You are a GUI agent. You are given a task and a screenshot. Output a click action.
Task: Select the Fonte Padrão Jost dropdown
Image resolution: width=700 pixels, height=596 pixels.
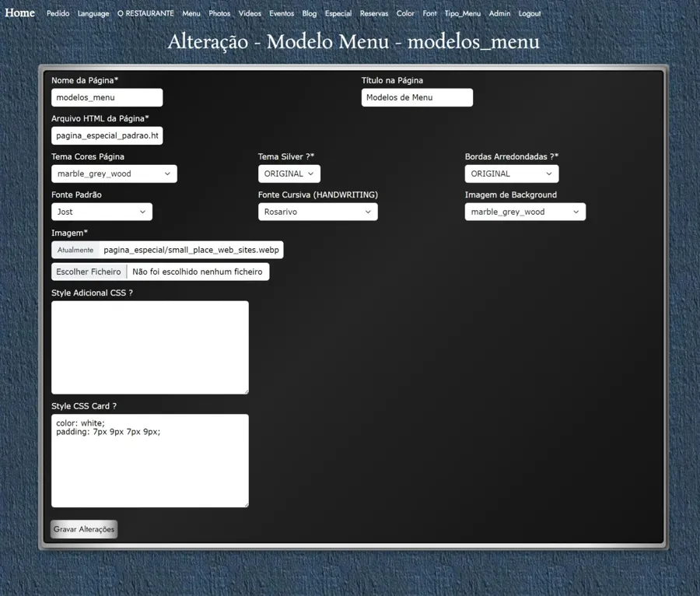[101, 212]
